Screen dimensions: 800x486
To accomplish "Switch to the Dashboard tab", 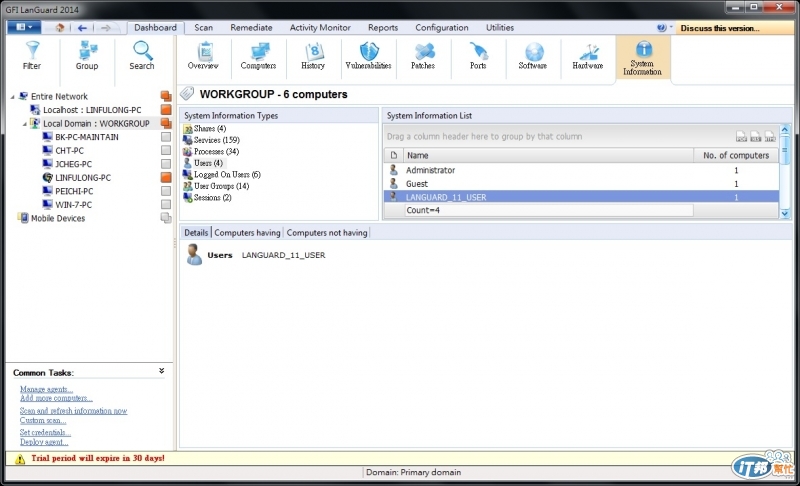I will pyautogui.click(x=155, y=28).
